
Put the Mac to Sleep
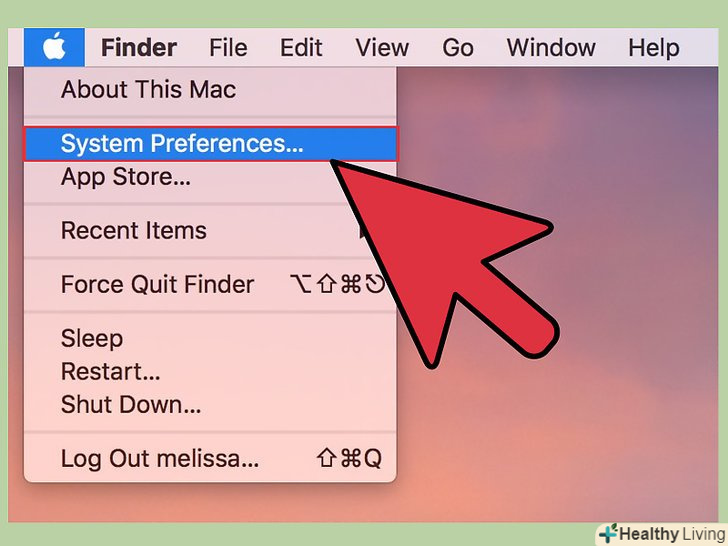[210, 338]
